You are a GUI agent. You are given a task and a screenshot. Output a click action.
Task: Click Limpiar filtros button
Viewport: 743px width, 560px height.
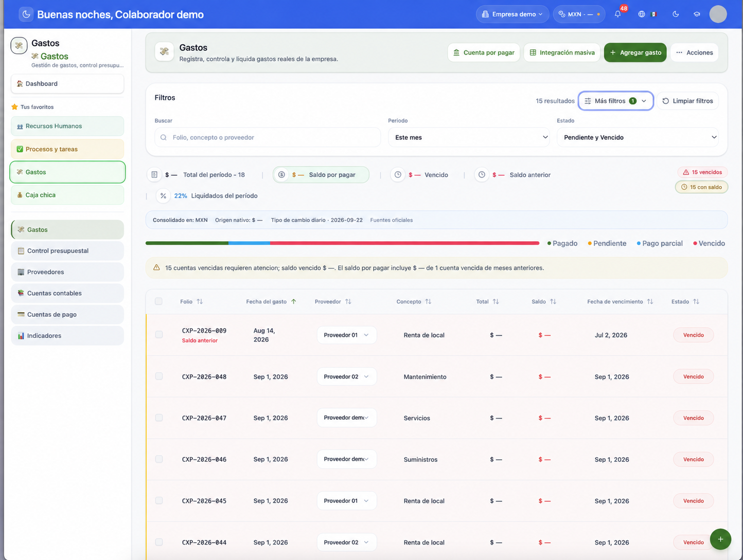pos(687,101)
